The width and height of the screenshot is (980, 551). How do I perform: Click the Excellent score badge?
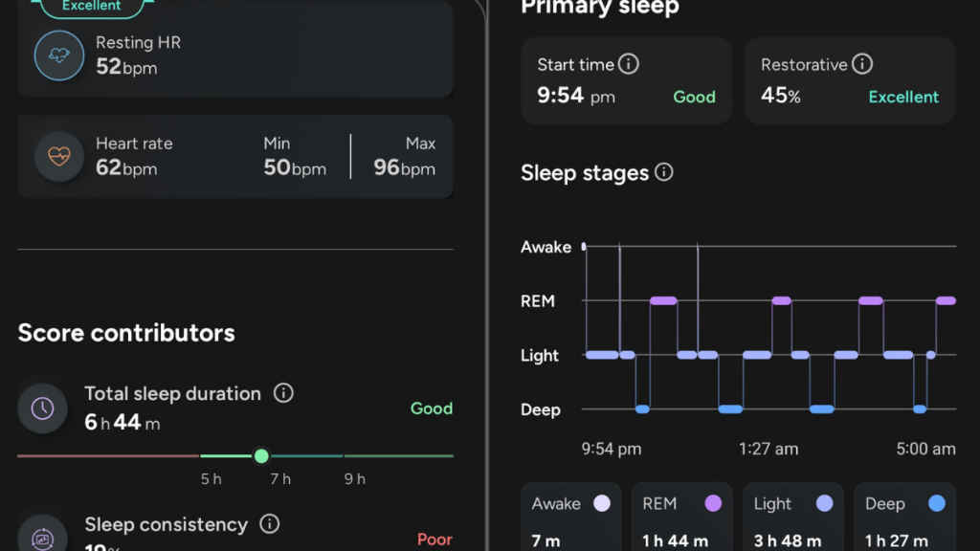(92, 7)
